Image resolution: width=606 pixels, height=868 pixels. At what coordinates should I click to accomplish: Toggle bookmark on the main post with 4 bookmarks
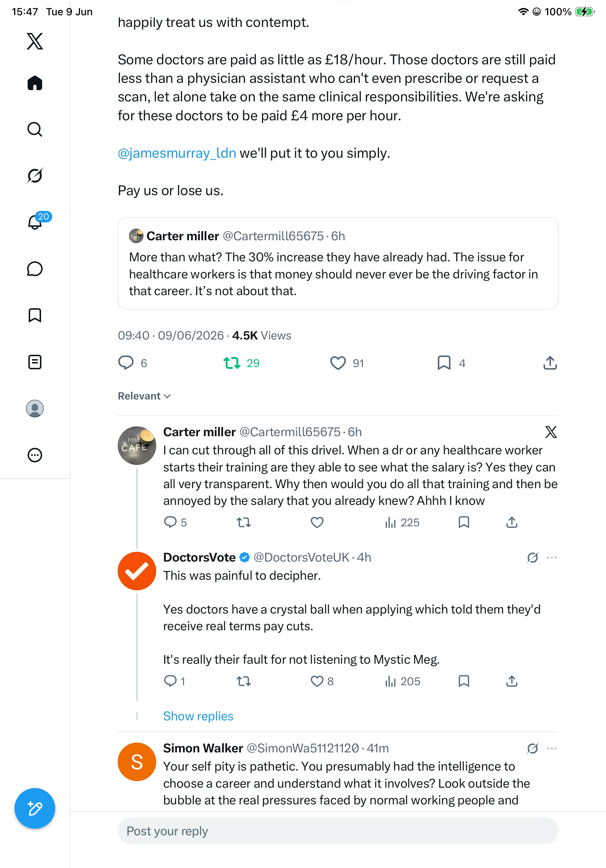[451, 363]
